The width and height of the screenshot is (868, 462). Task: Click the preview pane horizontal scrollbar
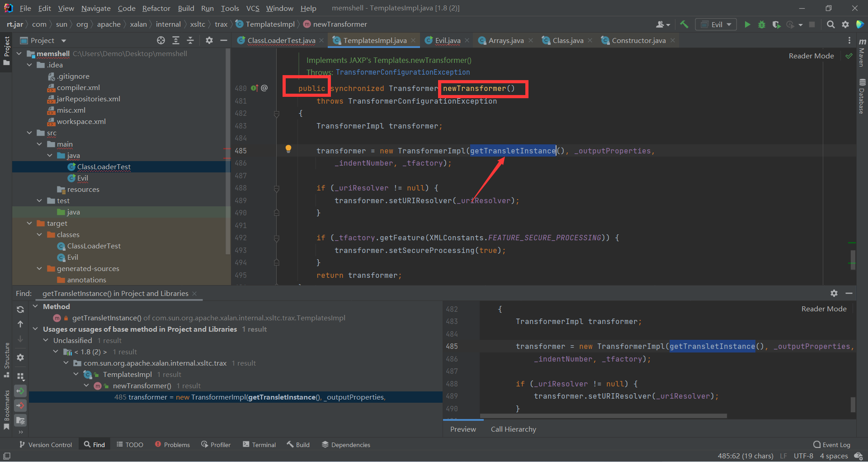(x=603, y=415)
